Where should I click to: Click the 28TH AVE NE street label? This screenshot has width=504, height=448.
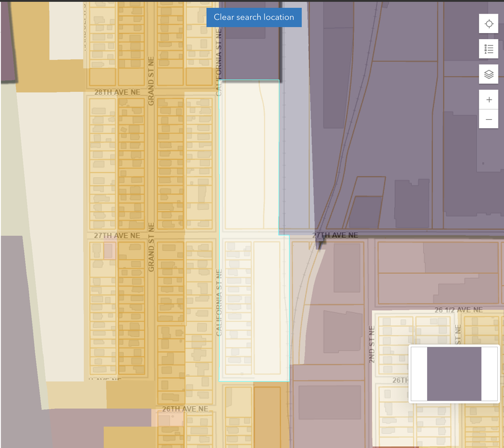pyautogui.click(x=117, y=92)
